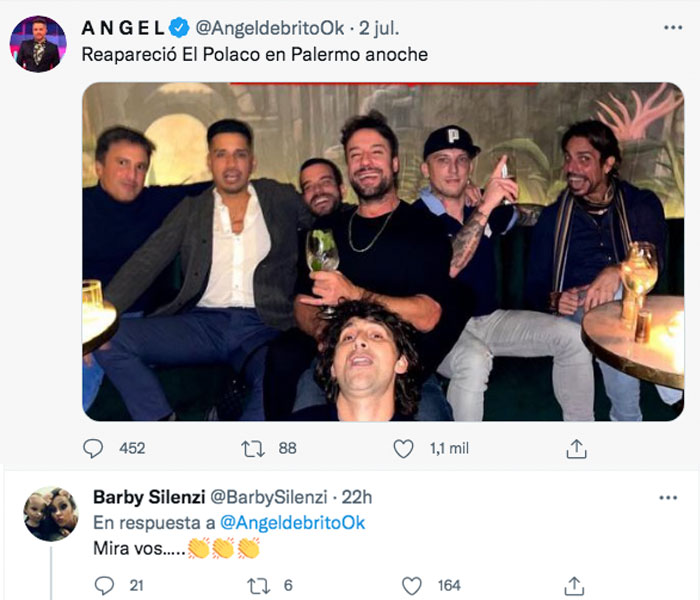Click the @AngeldebritoOk mention in the reply
The width and height of the screenshot is (700, 600).
point(292,523)
